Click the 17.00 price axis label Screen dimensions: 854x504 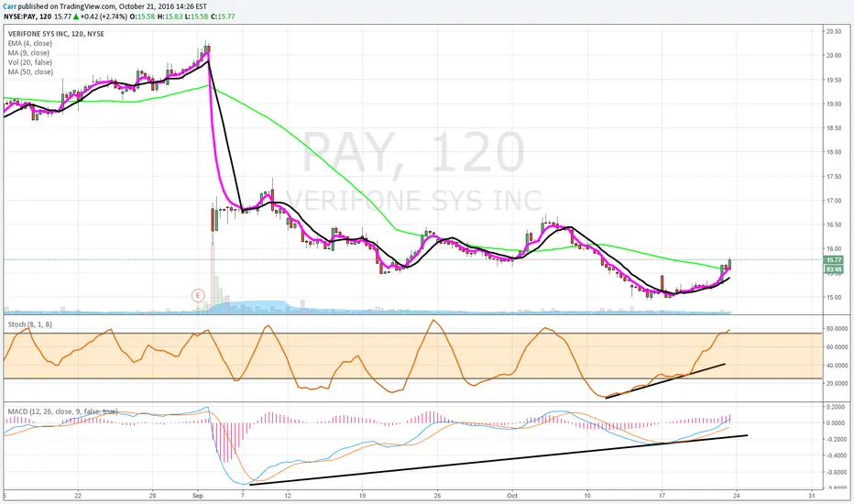click(834, 201)
